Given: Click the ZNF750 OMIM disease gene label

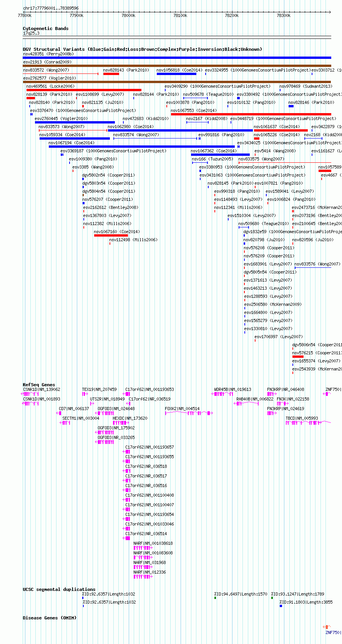Looking at the screenshot, I should point(333,632).
